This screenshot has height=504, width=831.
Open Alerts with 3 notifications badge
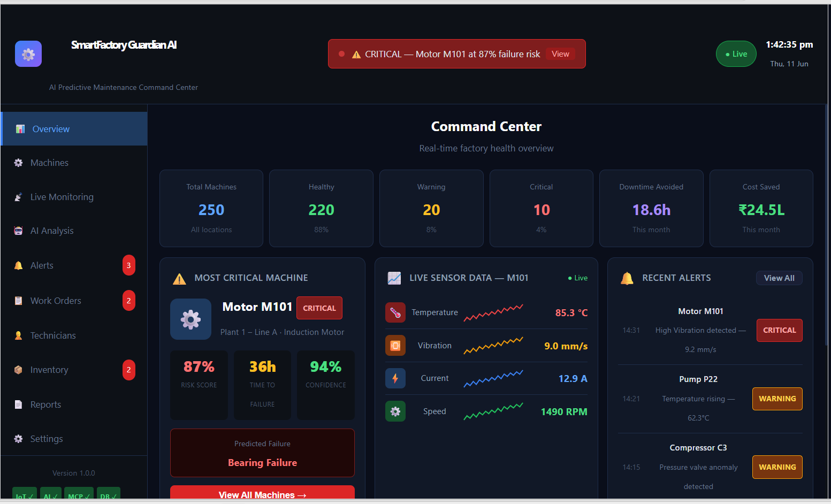[x=74, y=265]
